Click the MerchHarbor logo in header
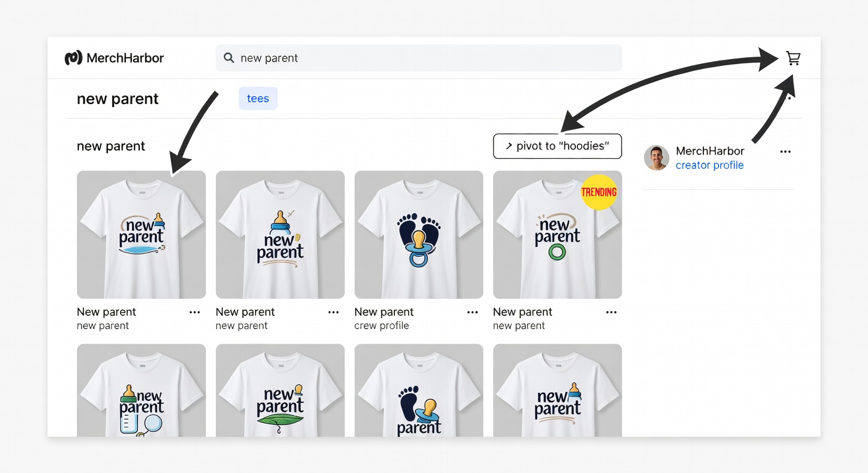 pyautogui.click(x=114, y=58)
